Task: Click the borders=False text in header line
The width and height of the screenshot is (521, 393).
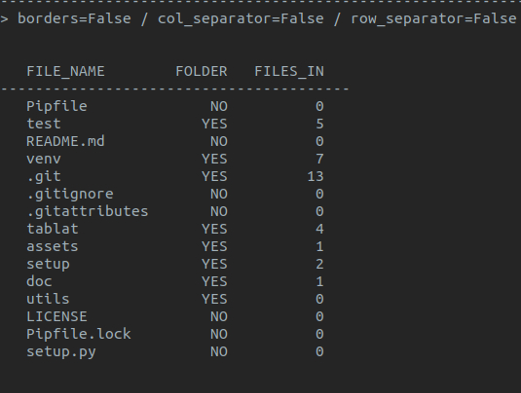Action: (x=74, y=18)
